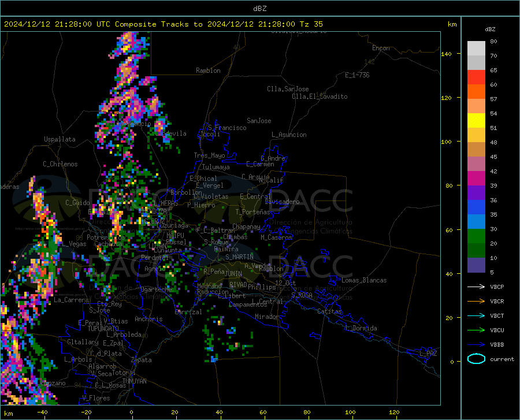Click the 'Tz 35' threshold text
Viewport: 520px width, 420px height.
311,24
